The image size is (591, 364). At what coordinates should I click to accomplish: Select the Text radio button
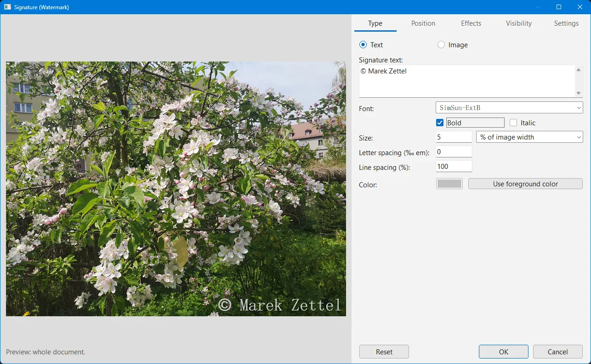point(363,45)
